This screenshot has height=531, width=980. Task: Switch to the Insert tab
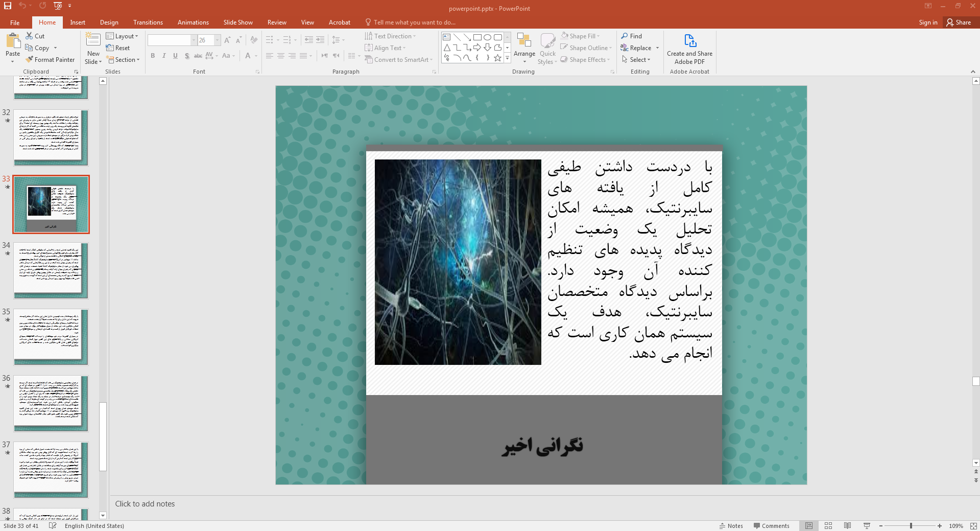coord(78,22)
